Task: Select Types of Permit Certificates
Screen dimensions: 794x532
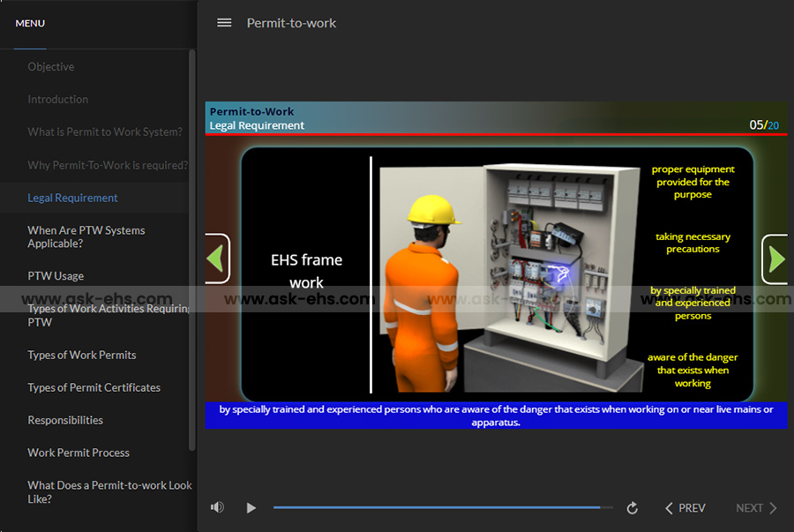Action: click(94, 387)
